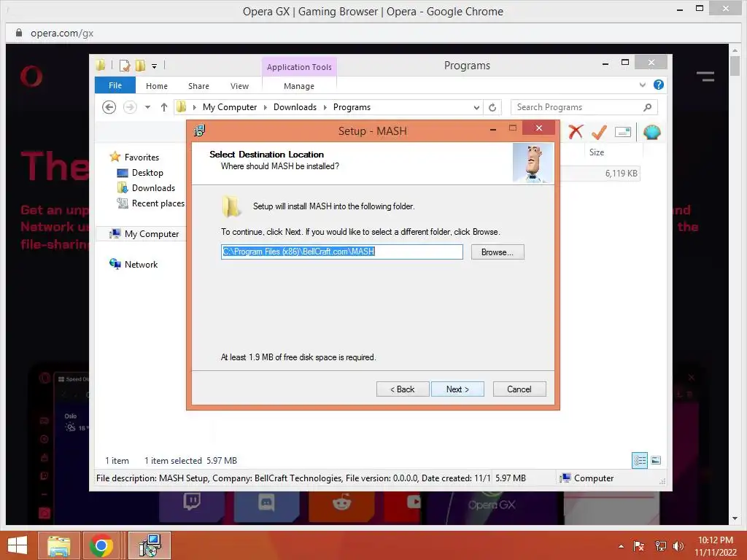This screenshot has width=747, height=560.
Task: Click the Properties quick access icon
Action: (125, 66)
